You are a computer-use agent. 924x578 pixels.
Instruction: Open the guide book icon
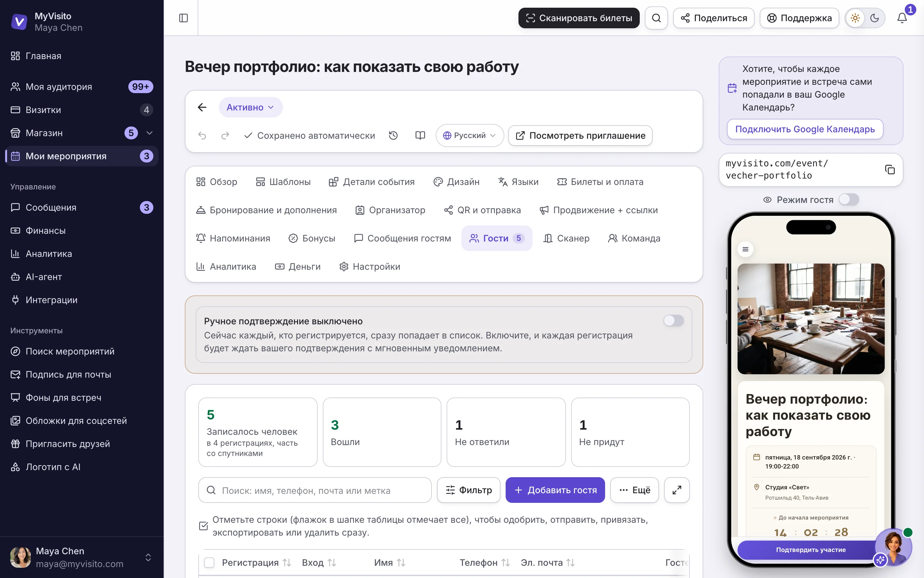(x=420, y=135)
